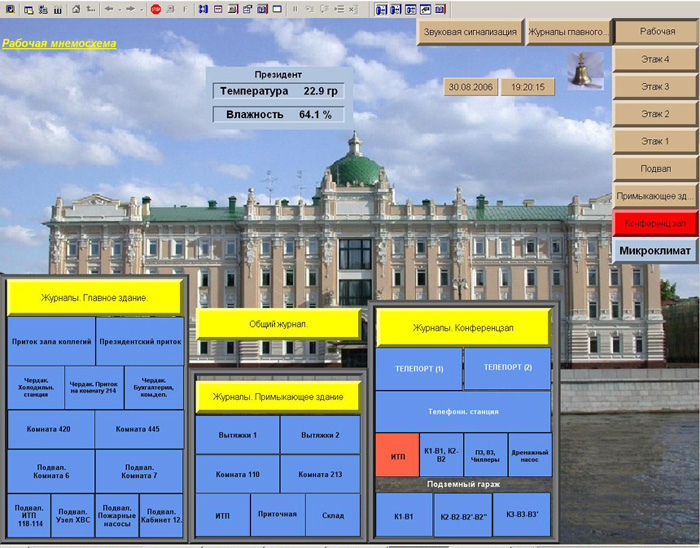Select the red Конференц.зал button
The image size is (700, 548).
(x=655, y=223)
